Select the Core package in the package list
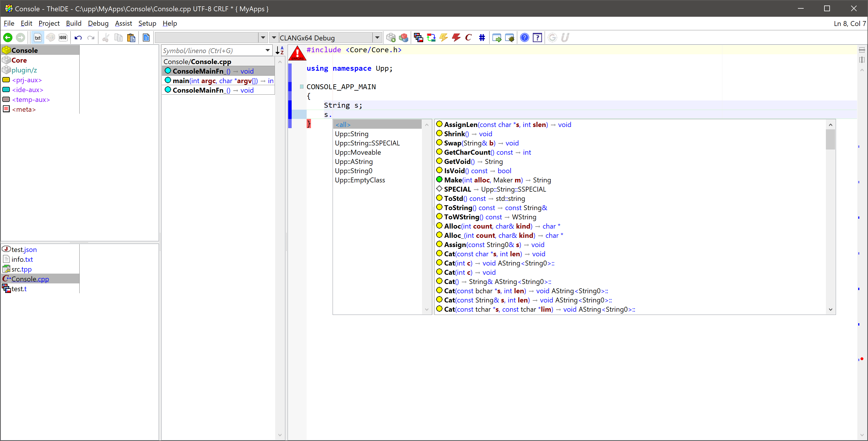The image size is (868, 441). pos(19,60)
